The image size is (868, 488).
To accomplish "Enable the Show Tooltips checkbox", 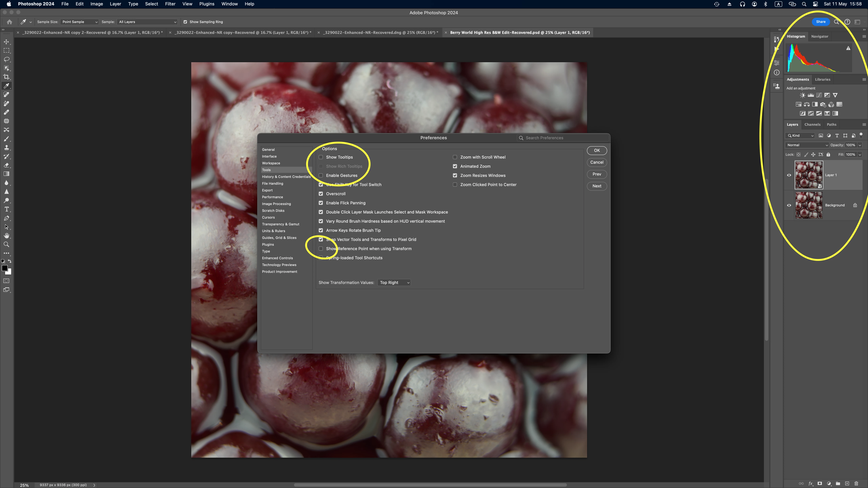I will pos(321,157).
